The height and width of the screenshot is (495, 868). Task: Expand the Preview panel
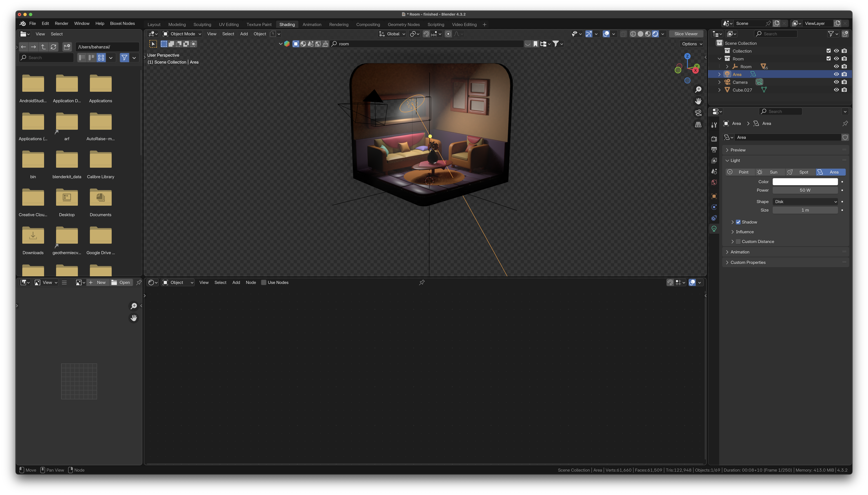click(738, 150)
